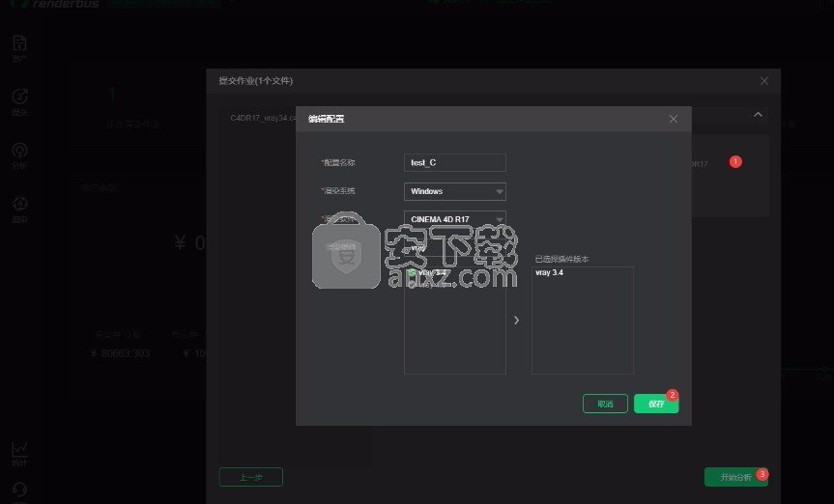Click the C4DR17_vray34 file name in 提交作业
This screenshot has width=834, height=504.
click(x=263, y=118)
